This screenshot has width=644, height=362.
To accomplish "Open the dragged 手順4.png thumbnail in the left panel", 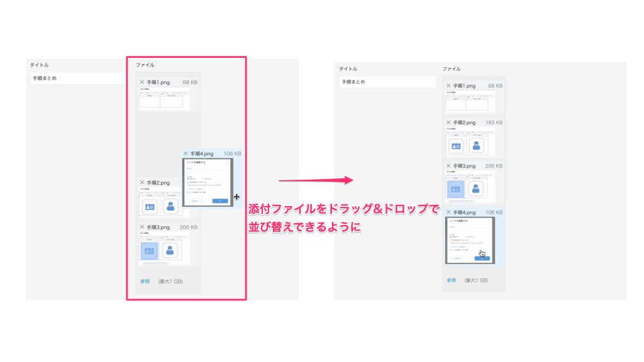I will coord(208,182).
